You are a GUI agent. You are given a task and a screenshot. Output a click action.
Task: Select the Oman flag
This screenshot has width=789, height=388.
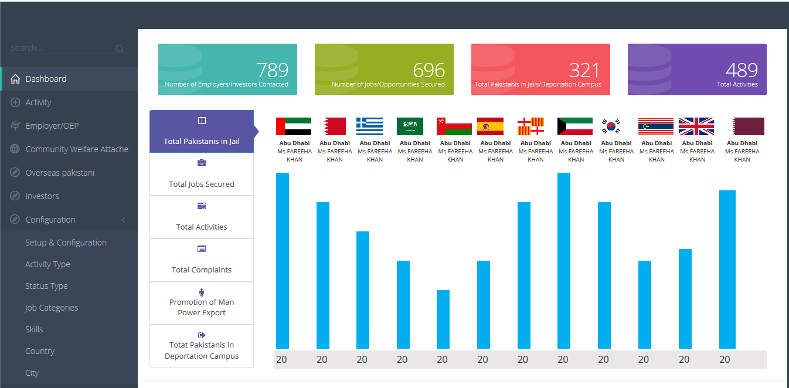454,126
